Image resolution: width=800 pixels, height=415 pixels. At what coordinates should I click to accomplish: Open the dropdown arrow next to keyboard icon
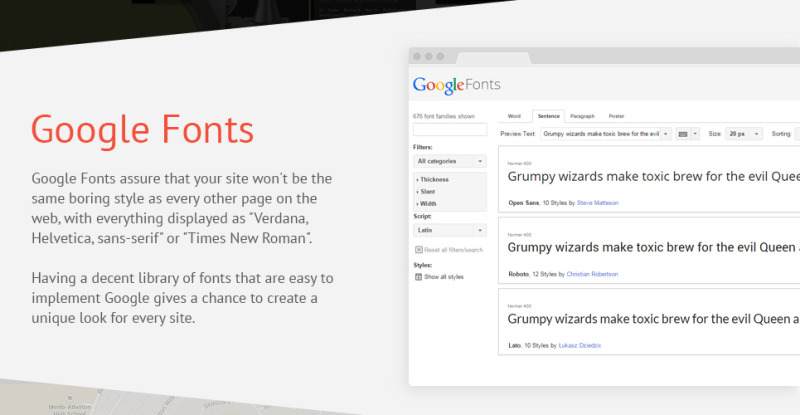pos(694,134)
